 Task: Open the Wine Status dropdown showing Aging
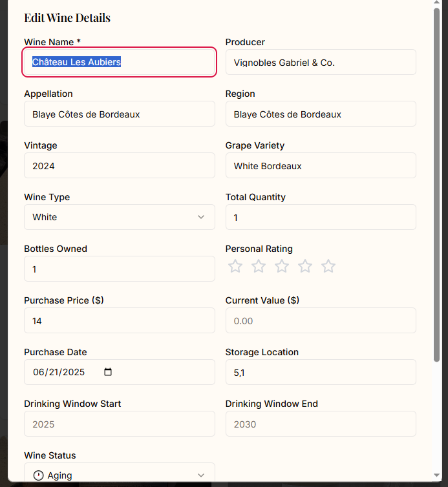pyautogui.click(x=120, y=473)
